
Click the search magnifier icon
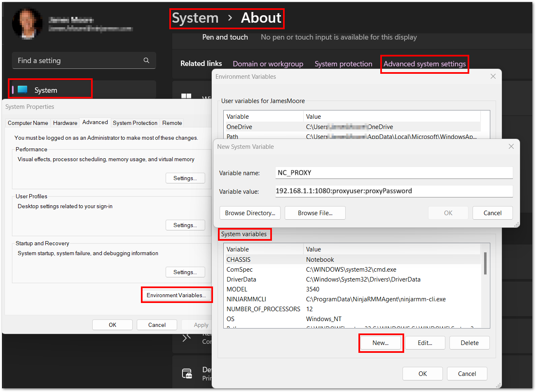pyautogui.click(x=146, y=60)
